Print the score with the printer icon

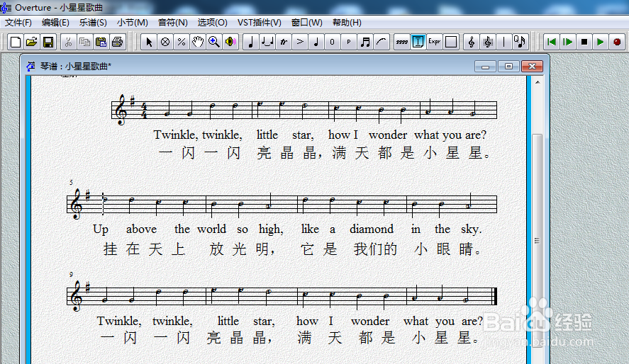118,42
